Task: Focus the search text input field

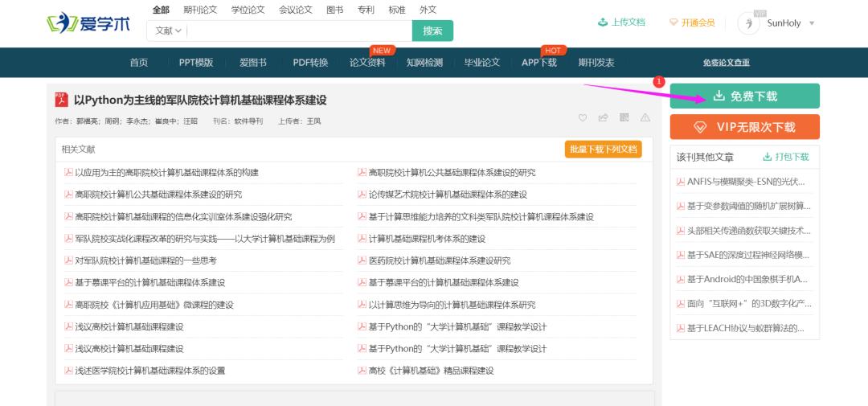Action: click(300, 31)
